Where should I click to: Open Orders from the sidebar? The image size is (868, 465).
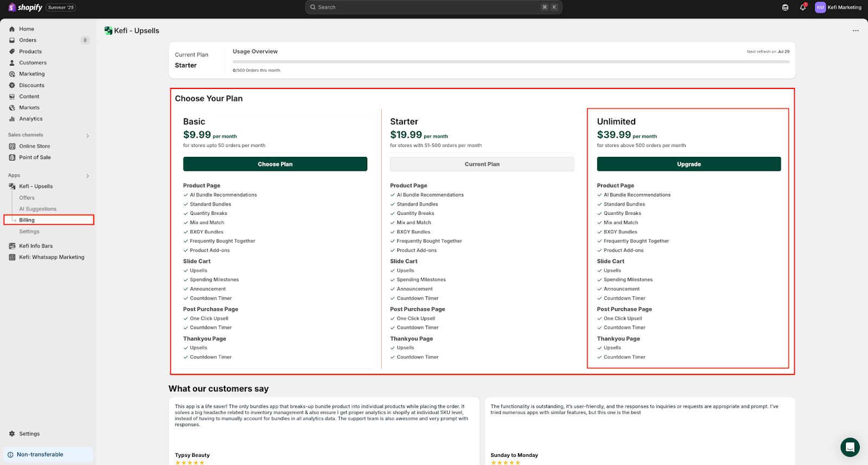pyautogui.click(x=28, y=40)
